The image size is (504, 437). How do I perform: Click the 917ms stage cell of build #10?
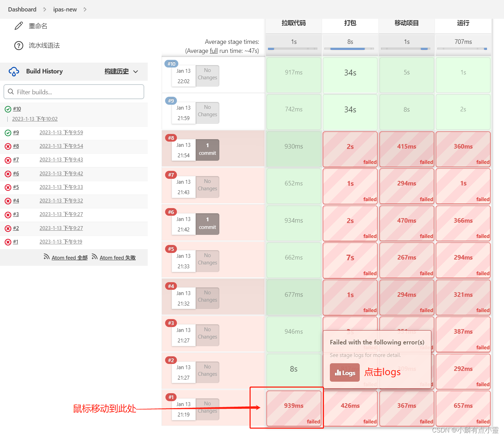tap(294, 75)
